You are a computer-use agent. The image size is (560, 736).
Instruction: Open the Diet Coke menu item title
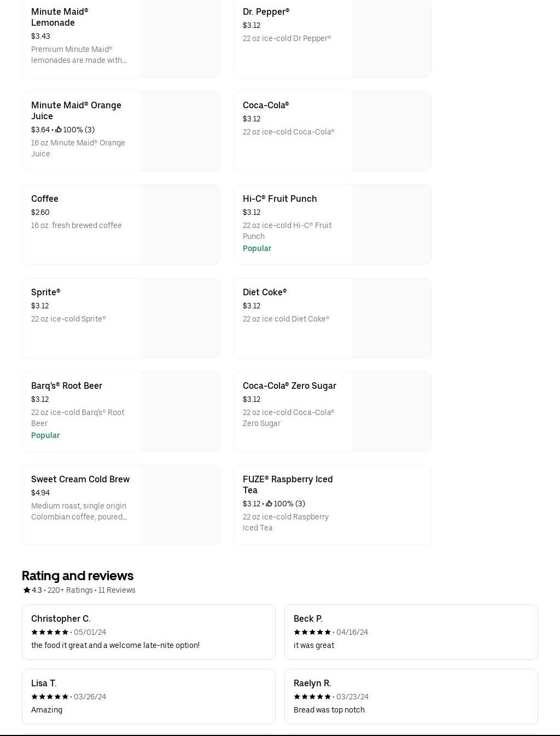265,292
